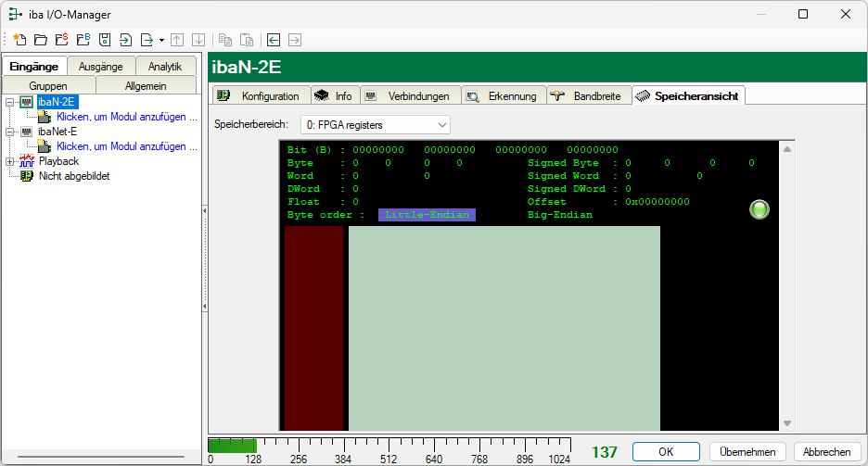
Task: Click the light green memory data area
Action: [x=504, y=328]
